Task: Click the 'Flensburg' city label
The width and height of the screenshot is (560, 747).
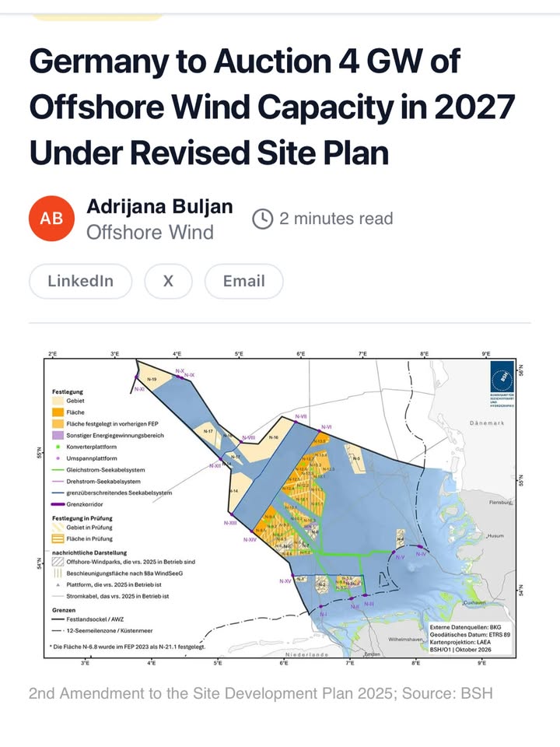Action: pos(500,502)
